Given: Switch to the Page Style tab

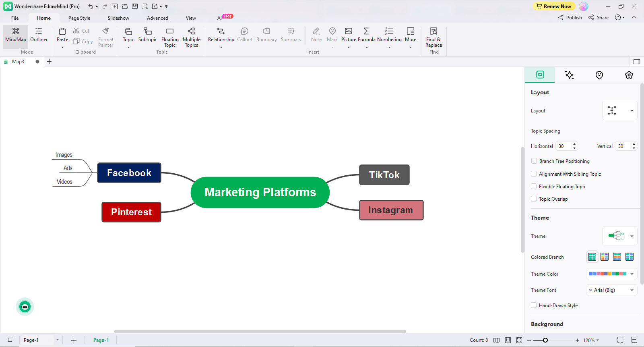Looking at the screenshot, I should pyautogui.click(x=79, y=18).
